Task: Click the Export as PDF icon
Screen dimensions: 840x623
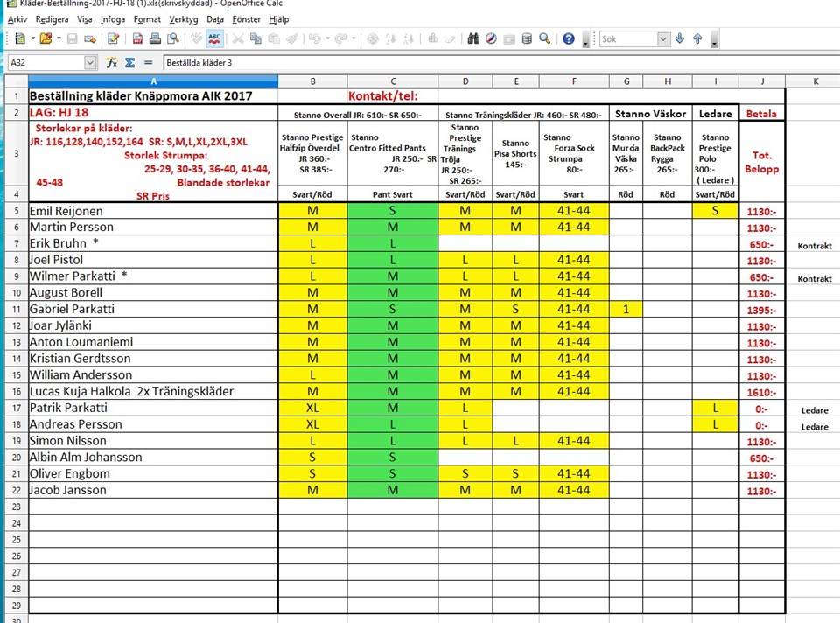Action: pyautogui.click(x=137, y=38)
